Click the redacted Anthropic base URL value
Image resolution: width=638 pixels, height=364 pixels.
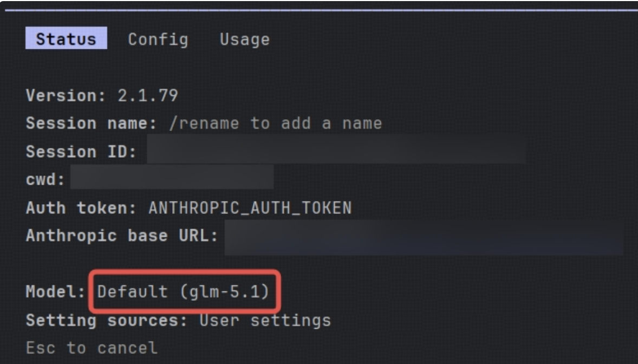(424, 237)
